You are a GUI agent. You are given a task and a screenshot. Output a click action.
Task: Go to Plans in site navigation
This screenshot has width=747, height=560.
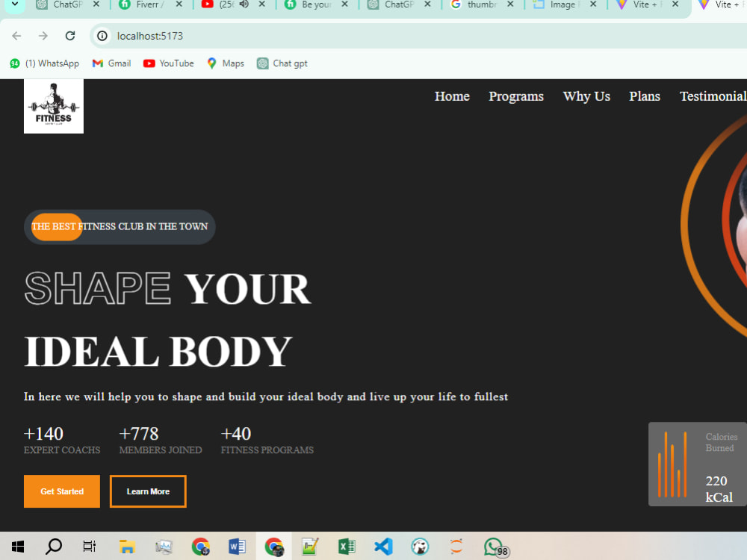click(x=645, y=96)
